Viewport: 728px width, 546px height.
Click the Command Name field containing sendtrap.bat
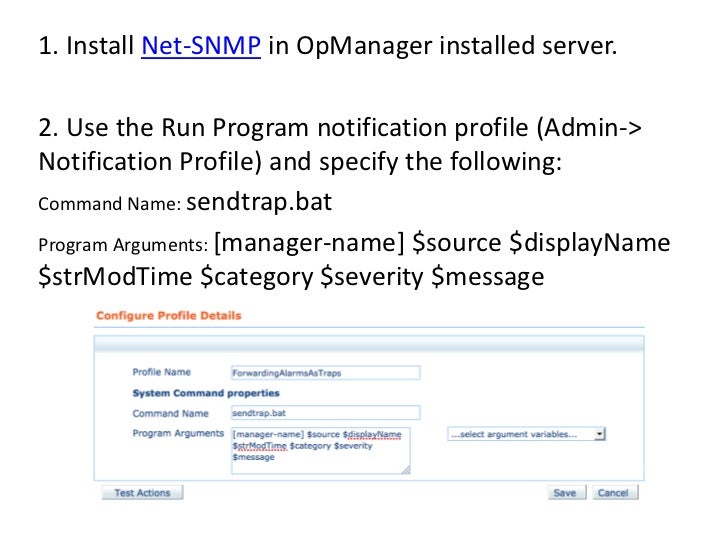pos(325,413)
